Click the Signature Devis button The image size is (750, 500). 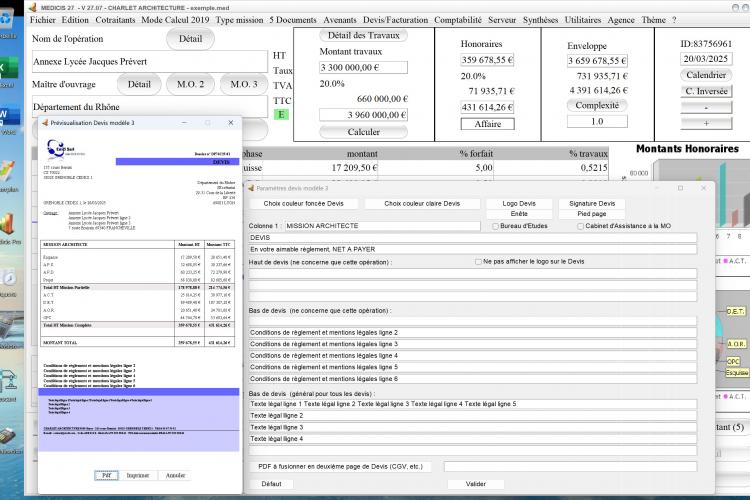pos(592,203)
